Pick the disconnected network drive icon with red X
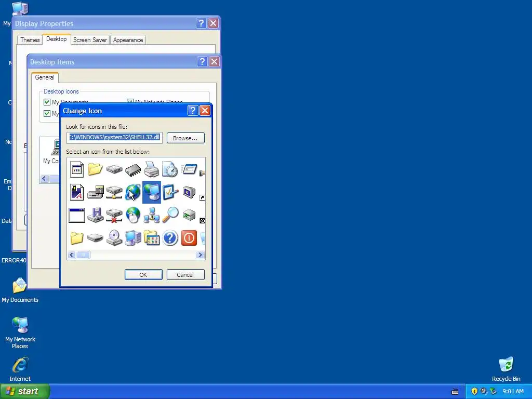The height and width of the screenshot is (399, 532). coord(114,215)
